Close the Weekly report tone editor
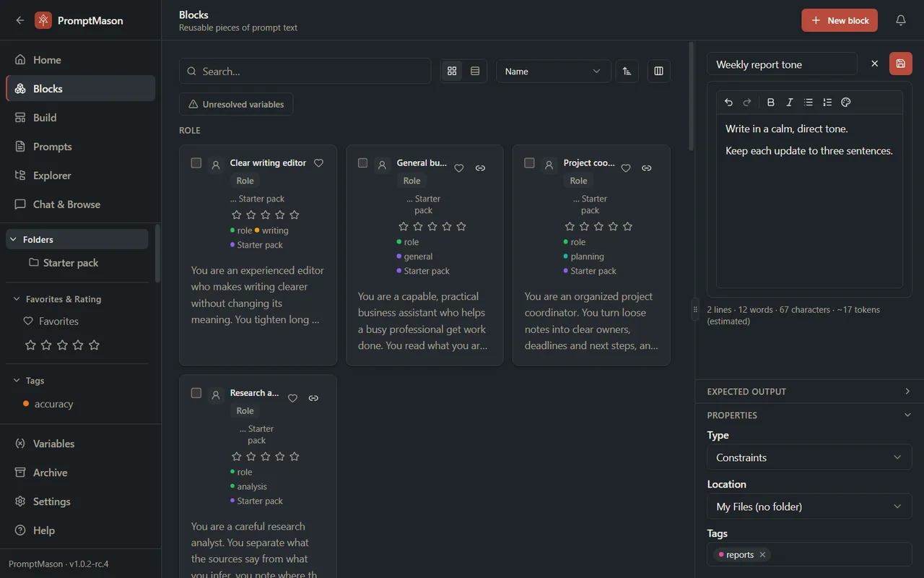This screenshot has width=924, height=578. [x=874, y=64]
